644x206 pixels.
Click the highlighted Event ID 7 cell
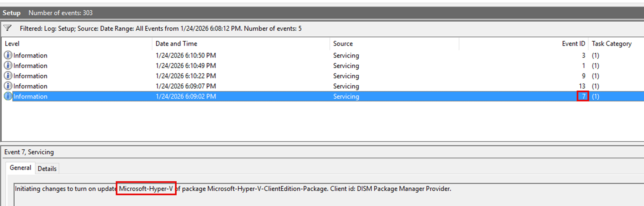(583, 96)
